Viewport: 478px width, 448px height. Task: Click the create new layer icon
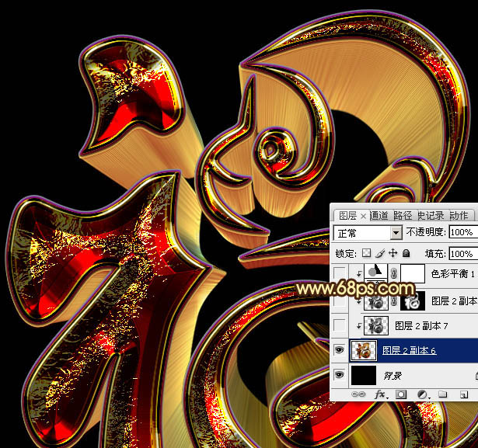[x=461, y=394]
